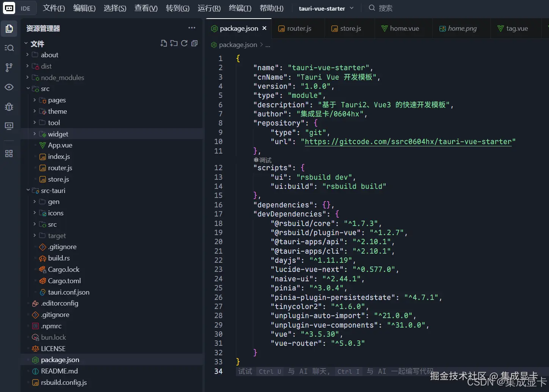Open explorer panel more actions menu
The width and height of the screenshot is (549, 392).
[192, 28]
